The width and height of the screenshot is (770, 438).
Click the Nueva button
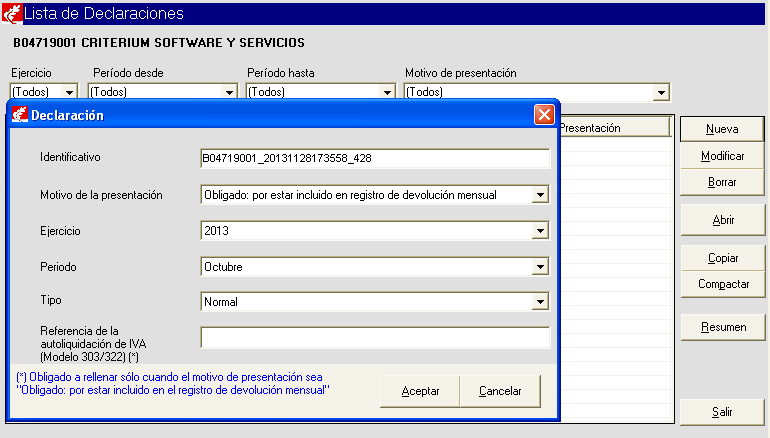(x=722, y=129)
